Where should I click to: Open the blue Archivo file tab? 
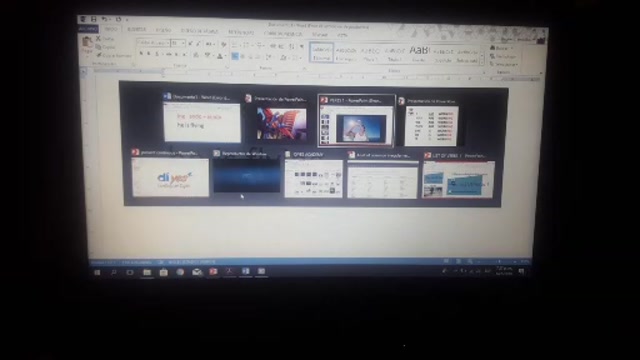click(x=88, y=29)
